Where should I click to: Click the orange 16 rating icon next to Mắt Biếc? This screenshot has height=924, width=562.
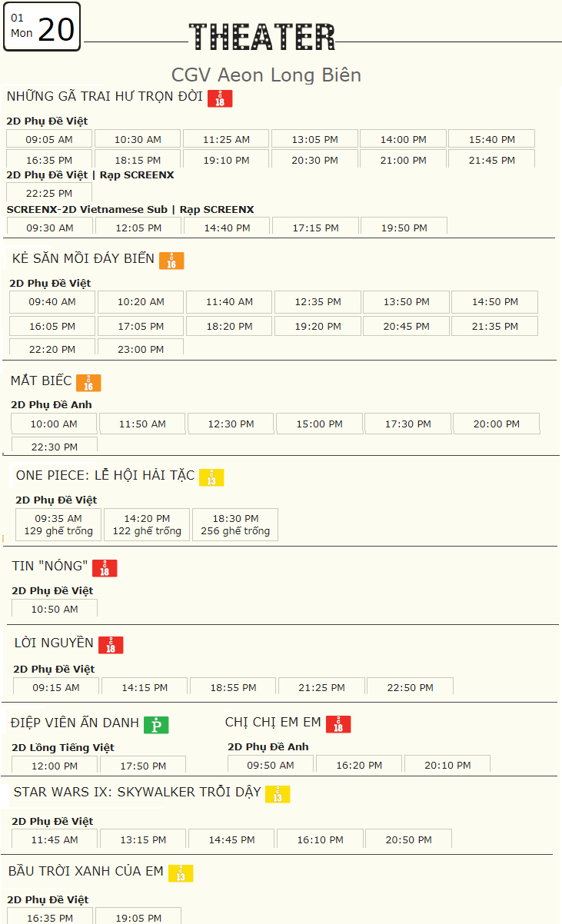88,383
